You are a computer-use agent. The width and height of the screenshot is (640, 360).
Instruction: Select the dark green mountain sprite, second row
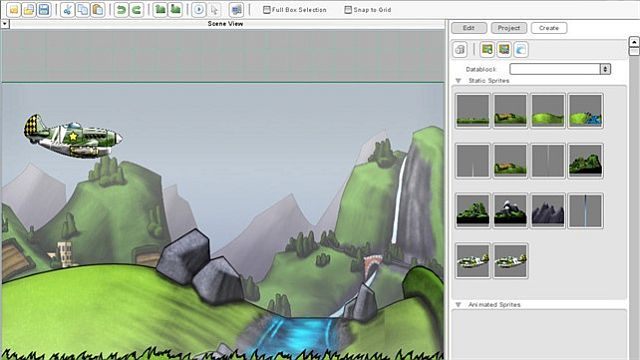[x=585, y=161]
